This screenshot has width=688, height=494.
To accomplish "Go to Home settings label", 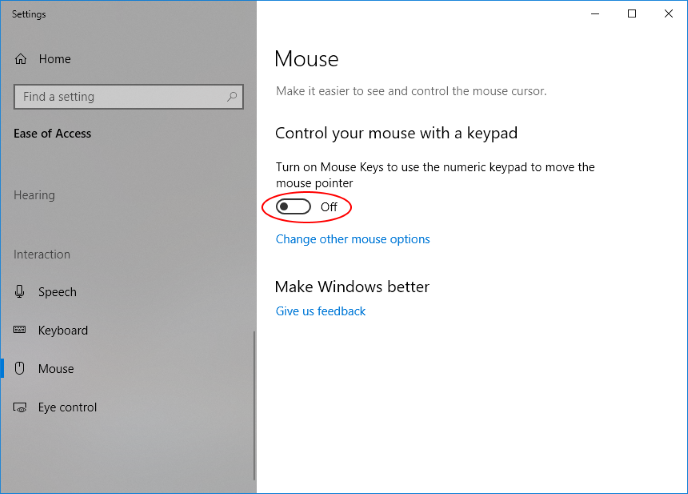I will point(55,59).
